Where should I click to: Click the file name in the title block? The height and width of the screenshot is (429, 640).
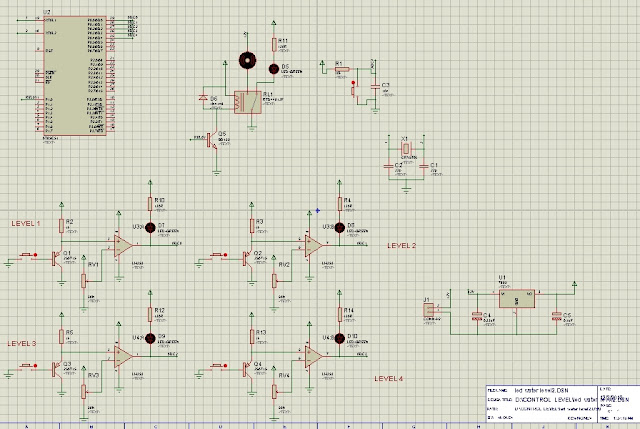(x=541, y=391)
